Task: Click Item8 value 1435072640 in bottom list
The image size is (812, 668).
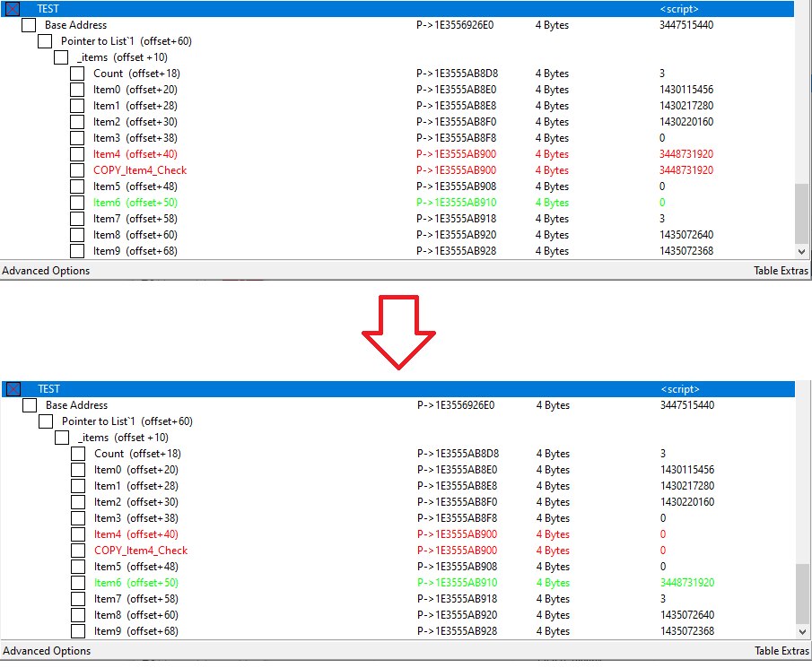Action: pyautogui.click(x=686, y=615)
